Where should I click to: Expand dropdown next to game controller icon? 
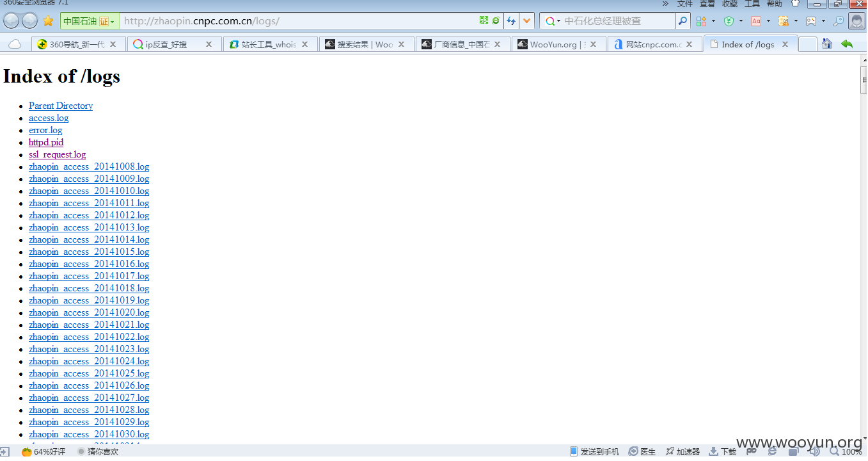tap(823, 21)
